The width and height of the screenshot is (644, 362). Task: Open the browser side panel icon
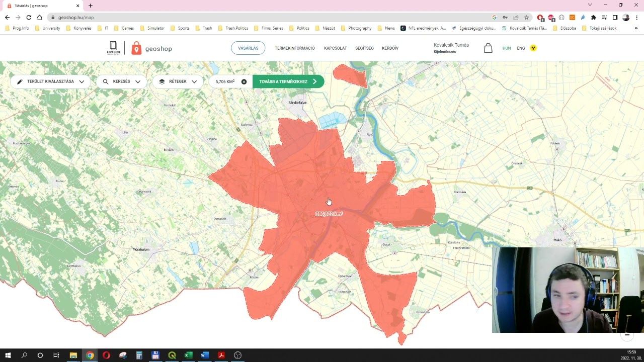(615, 18)
